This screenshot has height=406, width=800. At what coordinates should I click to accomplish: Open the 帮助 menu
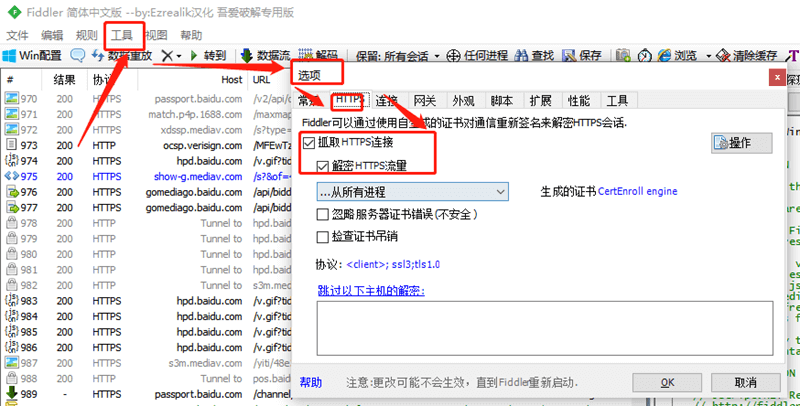click(191, 35)
